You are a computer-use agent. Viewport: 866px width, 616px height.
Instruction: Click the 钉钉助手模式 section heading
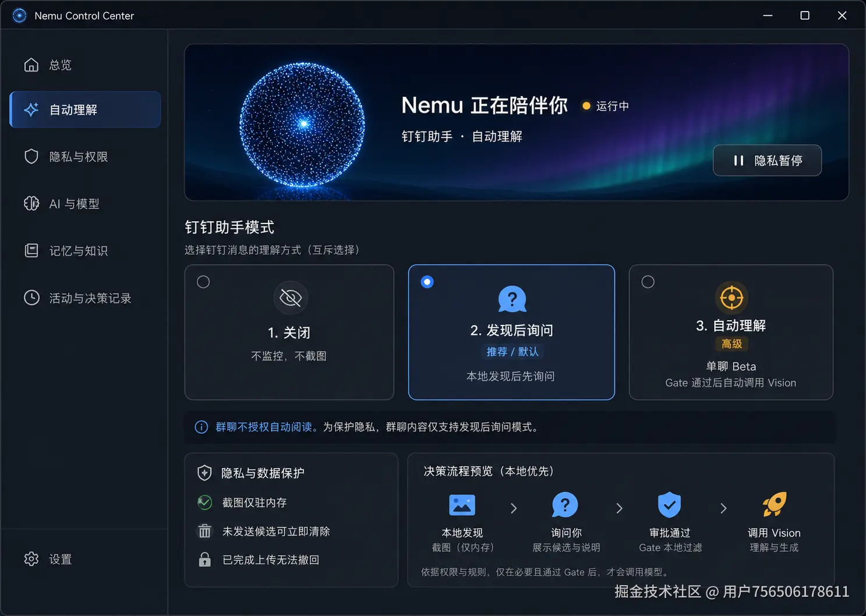coord(229,227)
